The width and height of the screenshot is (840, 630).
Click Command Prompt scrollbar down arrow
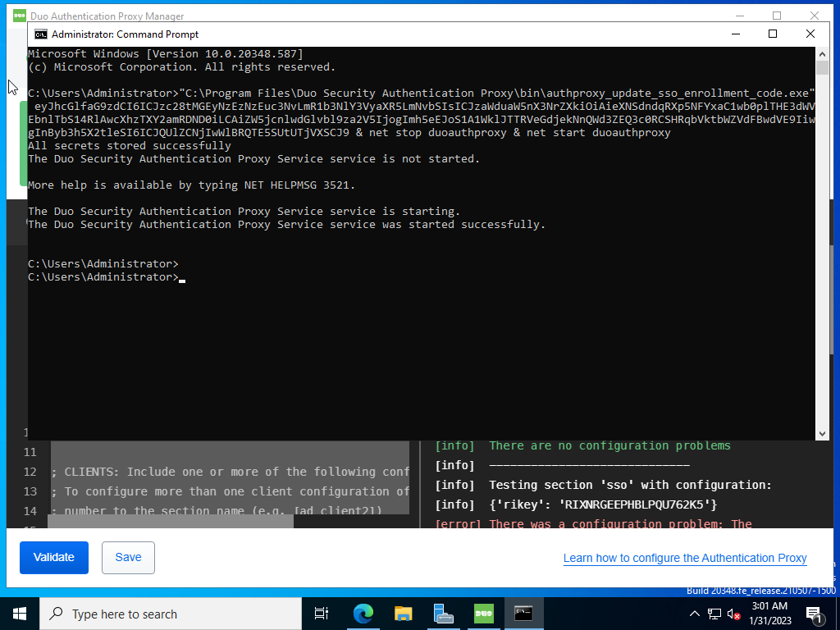pyautogui.click(x=822, y=434)
